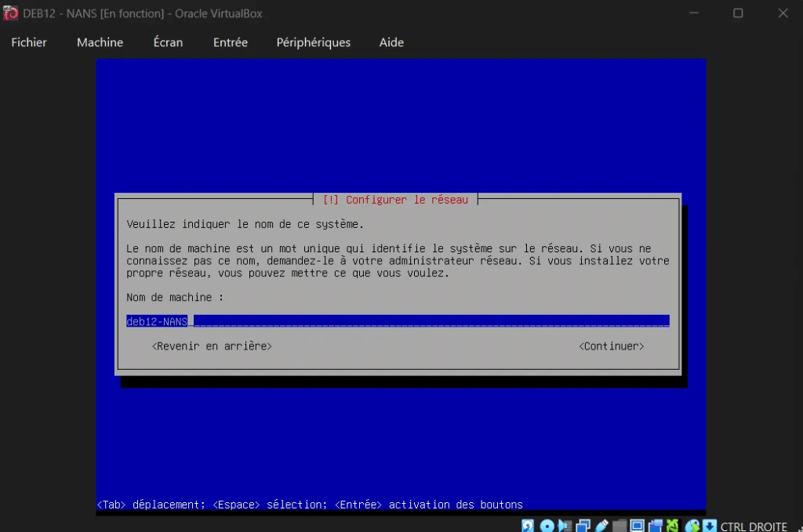Screen dimensions: 803x532
Task: Toggle the mouse integration status icon
Action: [x=692, y=526]
